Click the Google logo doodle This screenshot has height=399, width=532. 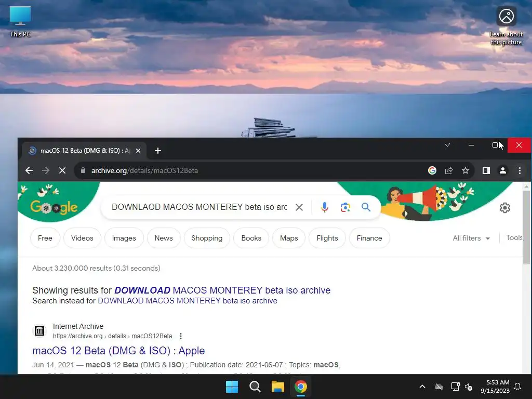click(54, 207)
